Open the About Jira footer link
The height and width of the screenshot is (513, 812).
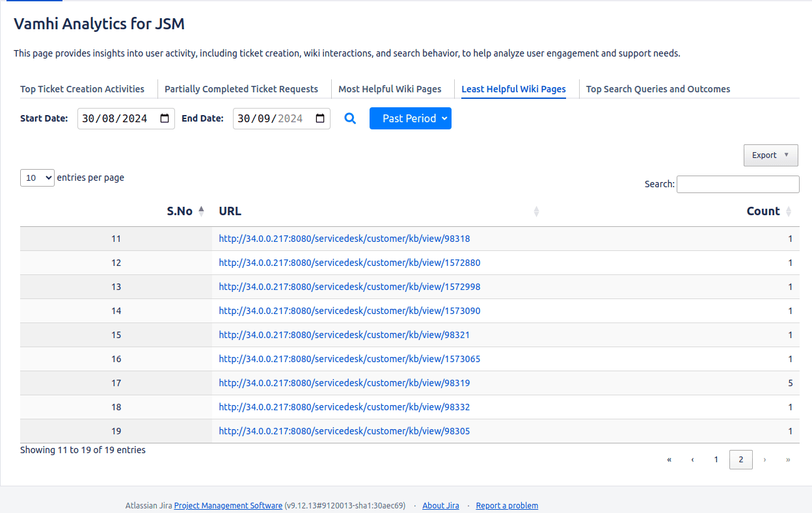click(440, 505)
